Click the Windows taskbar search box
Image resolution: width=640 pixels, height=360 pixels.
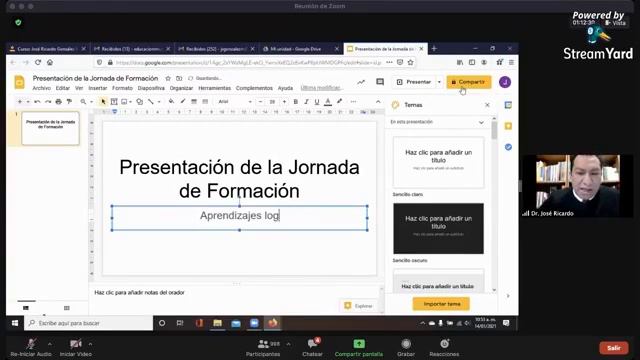coord(89,323)
